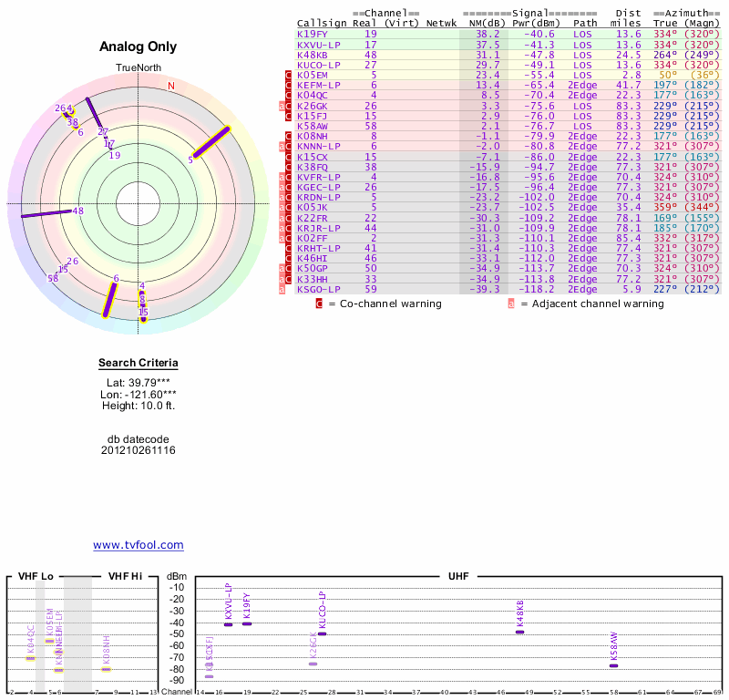Click the red 'C' co-channel legend icon
729x700 pixels.
pos(319,304)
